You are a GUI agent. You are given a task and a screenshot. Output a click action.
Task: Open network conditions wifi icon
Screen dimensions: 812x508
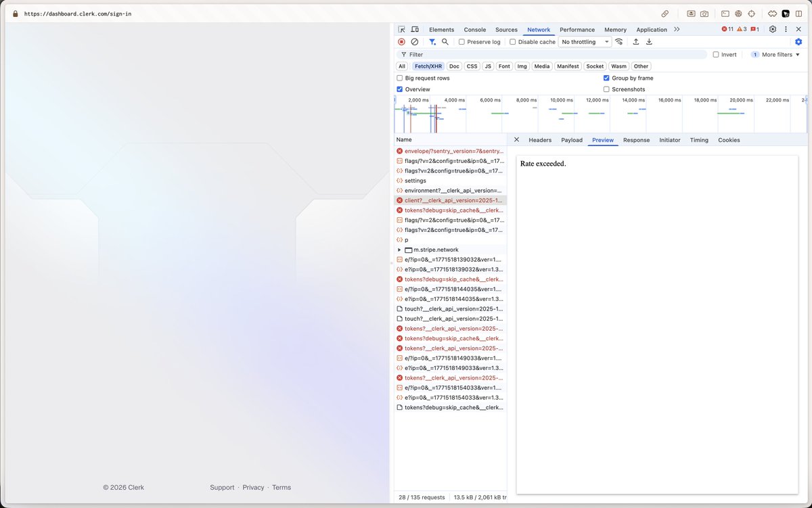click(x=619, y=42)
